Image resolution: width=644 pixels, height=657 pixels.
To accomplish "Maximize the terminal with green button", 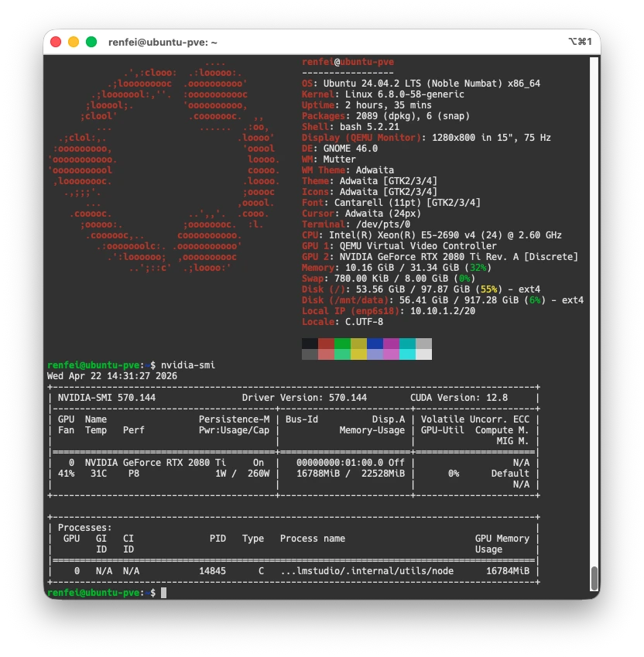I will pyautogui.click(x=91, y=42).
